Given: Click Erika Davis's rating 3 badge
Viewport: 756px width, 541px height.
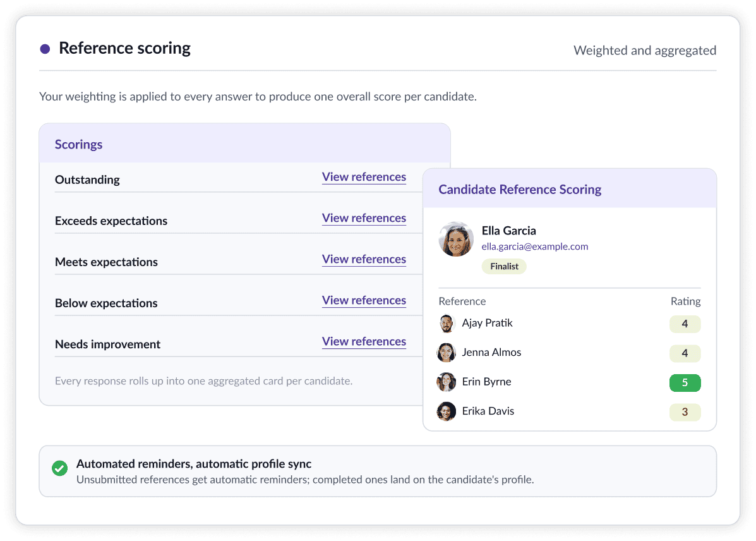Looking at the screenshot, I should tap(685, 412).
